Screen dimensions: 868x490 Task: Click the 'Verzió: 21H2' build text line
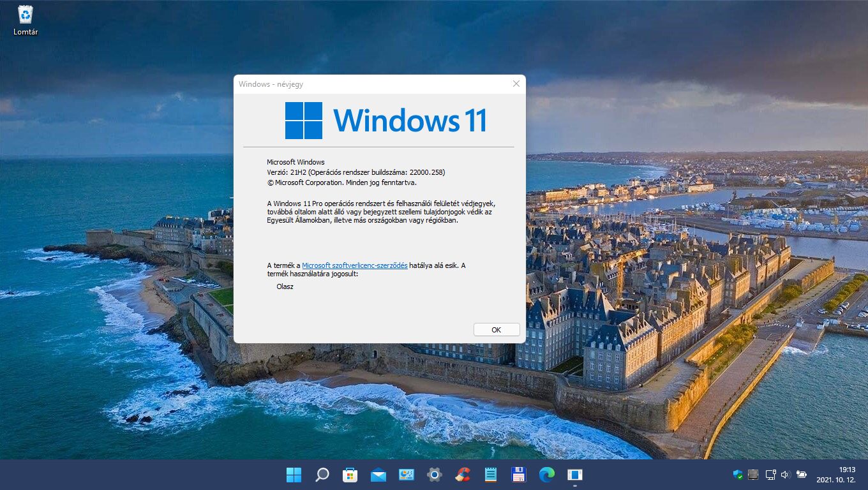click(x=356, y=172)
